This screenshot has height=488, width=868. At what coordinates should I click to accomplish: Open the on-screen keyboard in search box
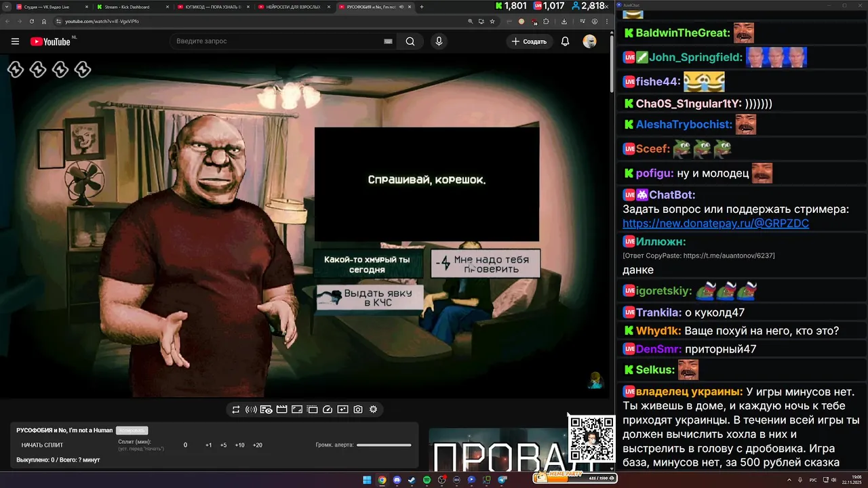pyautogui.click(x=388, y=41)
